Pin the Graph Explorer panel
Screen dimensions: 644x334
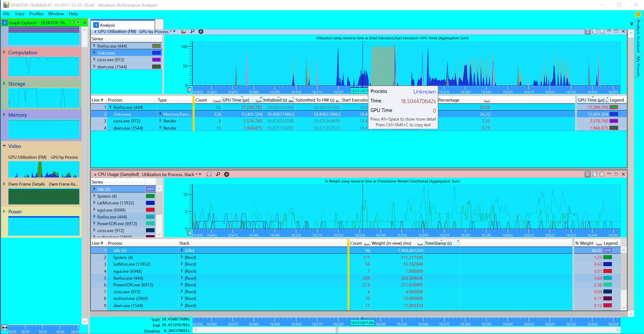[x=78, y=23]
